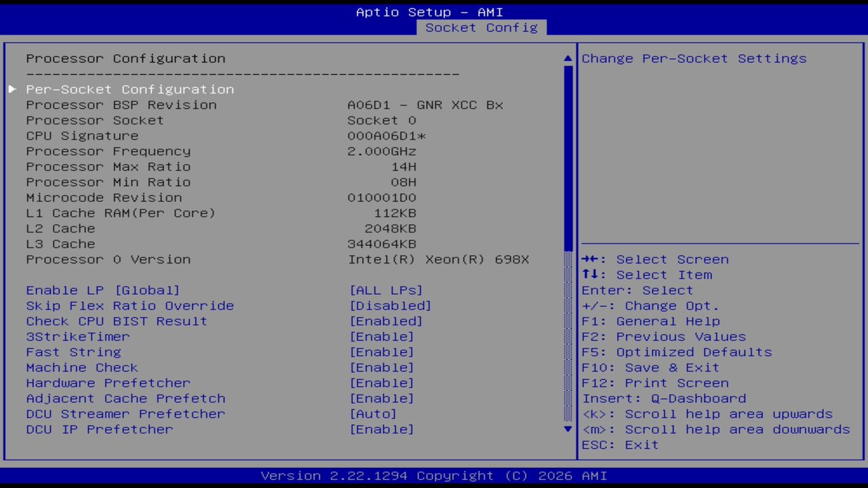Open the Per-Socket Configuration submenu

coord(130,89)
